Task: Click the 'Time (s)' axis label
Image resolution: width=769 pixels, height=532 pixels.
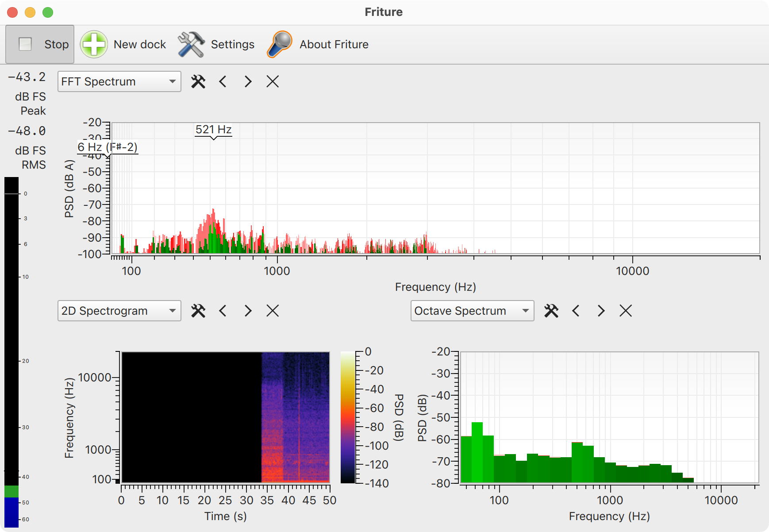Action: click(x=226, y=516)
